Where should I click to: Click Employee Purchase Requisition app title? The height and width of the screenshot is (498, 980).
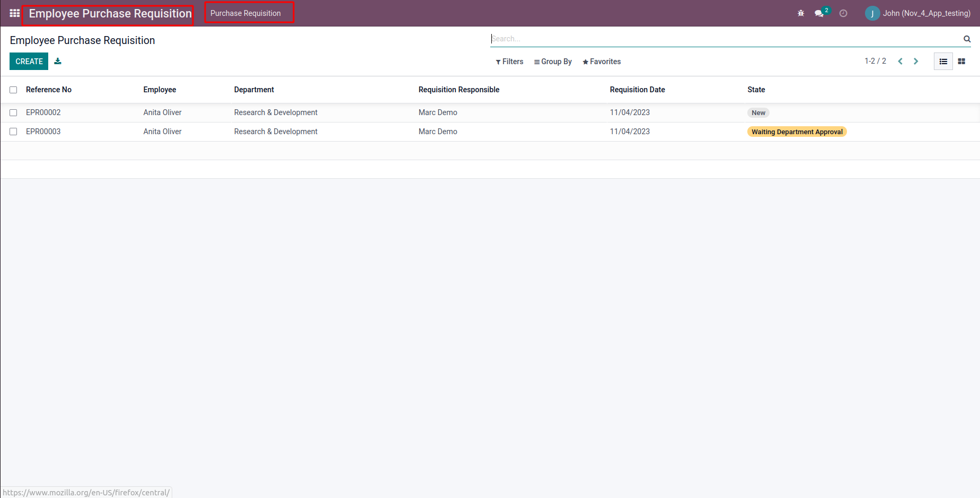[110, 14]
